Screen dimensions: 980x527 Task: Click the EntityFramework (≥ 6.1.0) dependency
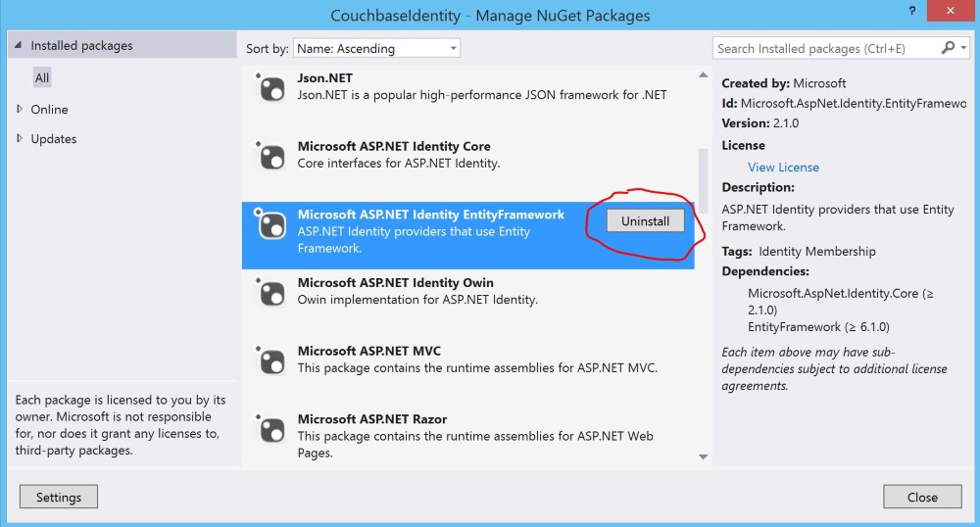tap(818, 327)
